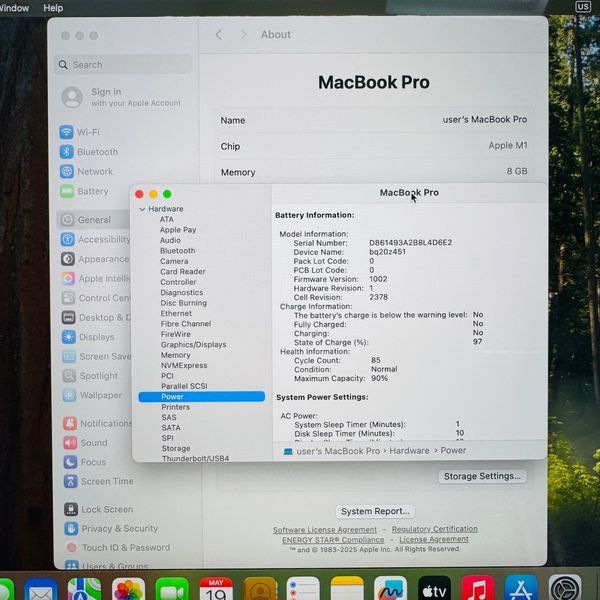Click the US input source menu
Image resolution: width=600 pixels, height=600 pixels.
(582, 7)
